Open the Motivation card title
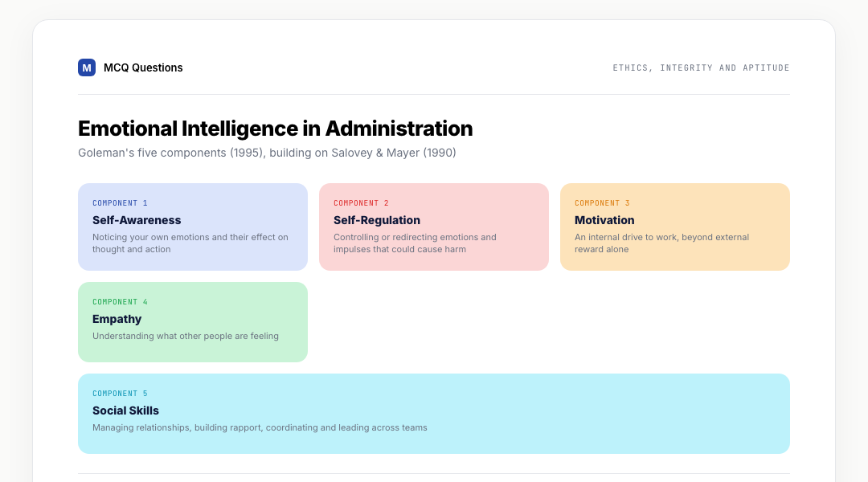 click(x=604, y=220)
